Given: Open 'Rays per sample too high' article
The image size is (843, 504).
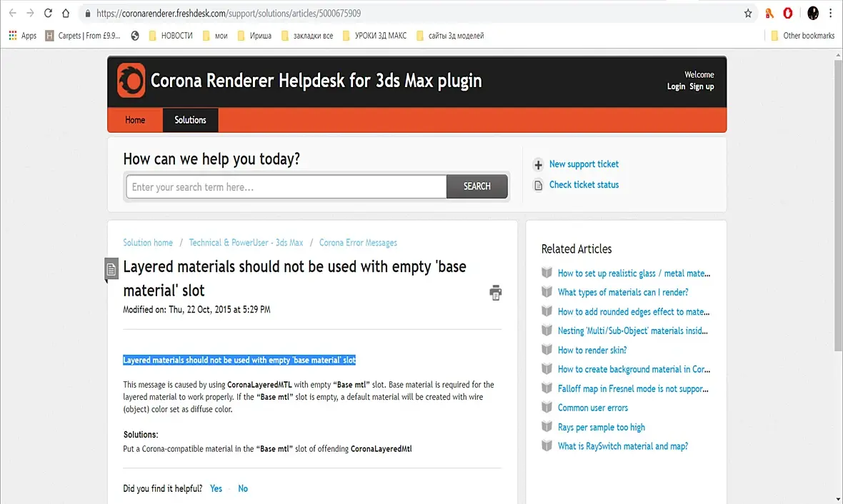Looking at the screenshot, I should click(x=601, y=427).
